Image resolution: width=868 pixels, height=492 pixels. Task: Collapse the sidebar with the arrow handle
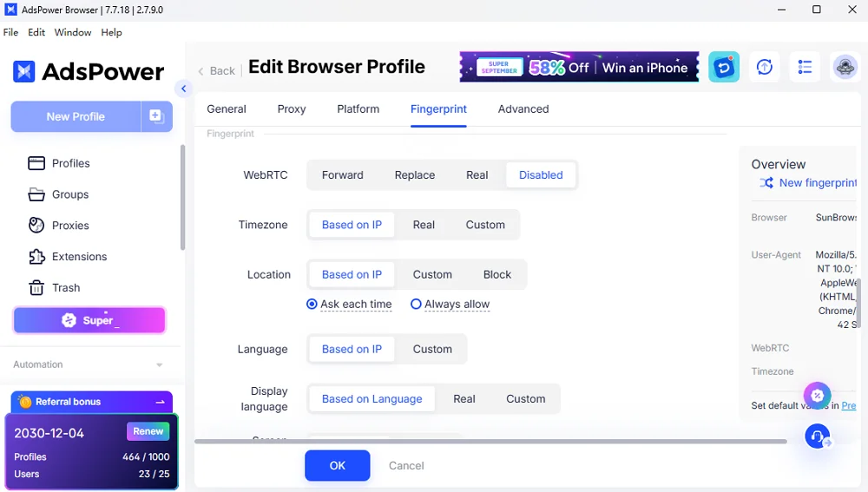click(x=183, y=89)
